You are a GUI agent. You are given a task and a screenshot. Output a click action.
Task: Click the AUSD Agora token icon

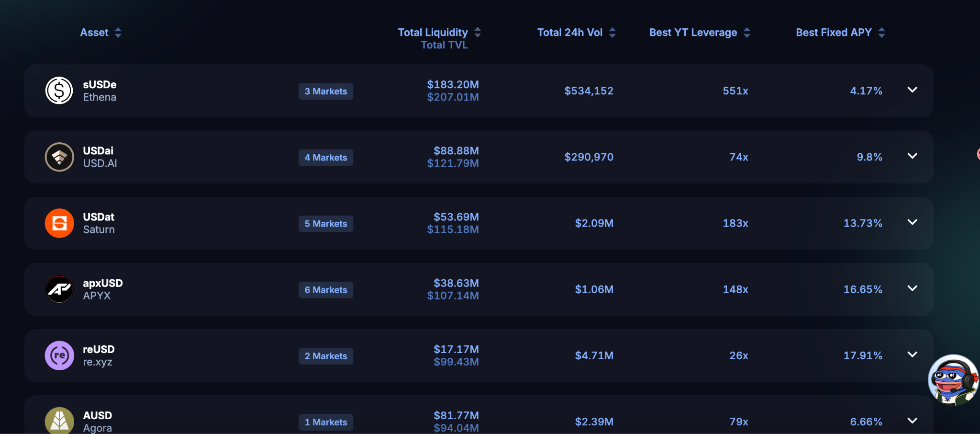point(59,421)
